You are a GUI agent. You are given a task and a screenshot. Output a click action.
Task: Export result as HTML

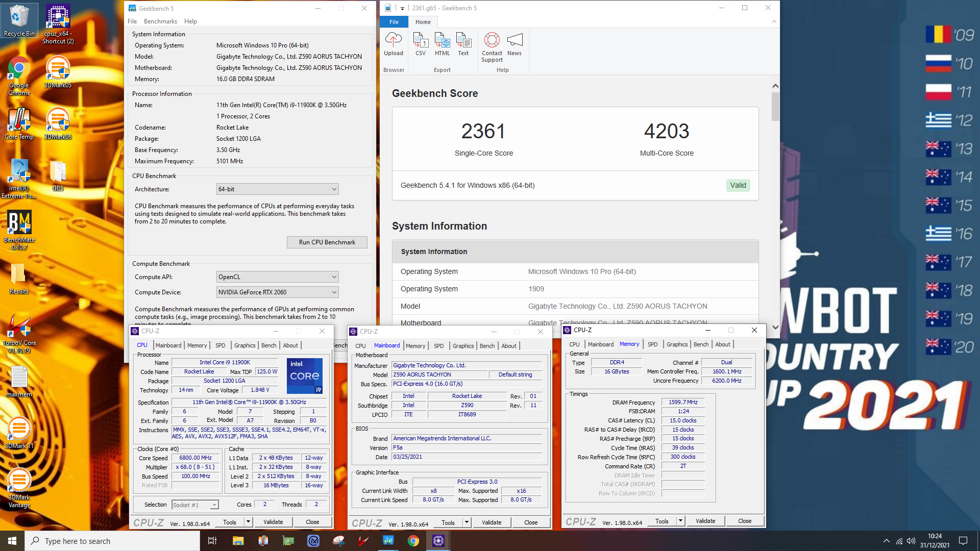click(x=442, y=44)
